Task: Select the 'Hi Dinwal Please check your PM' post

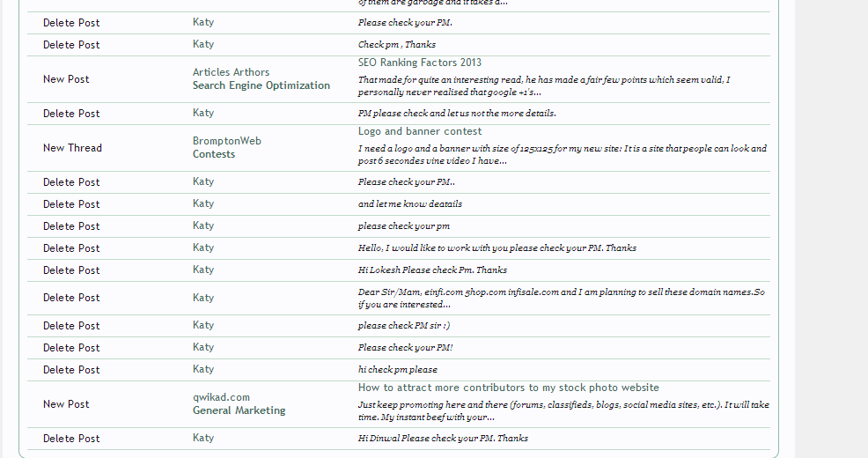Action: (443, 439)
